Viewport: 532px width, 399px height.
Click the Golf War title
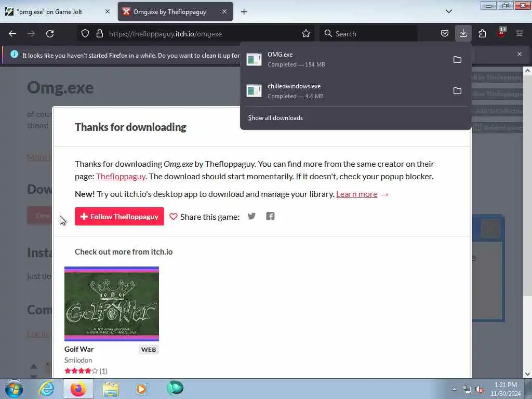79,349
